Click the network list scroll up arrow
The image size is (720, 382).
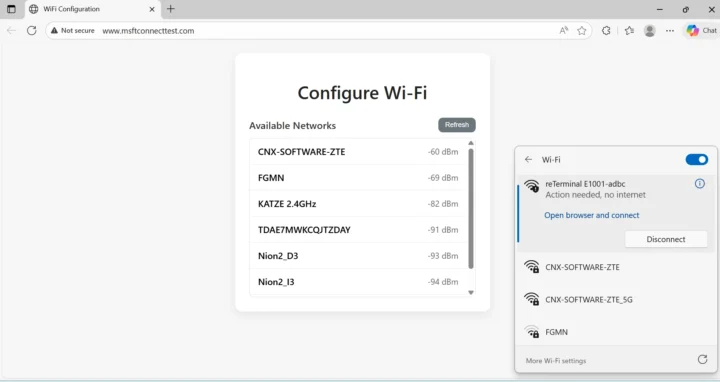point(471,143)
